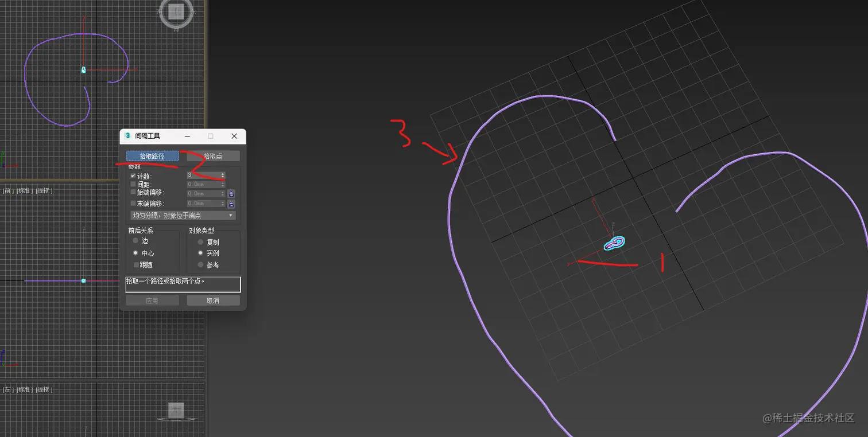Select the cyan object in the top viewport

click(x=84, y=70)
